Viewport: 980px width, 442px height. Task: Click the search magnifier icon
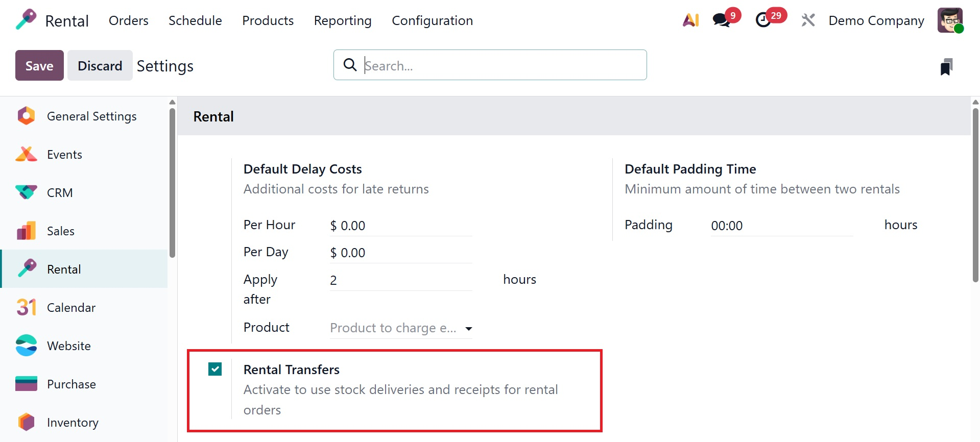click(350, 65)
